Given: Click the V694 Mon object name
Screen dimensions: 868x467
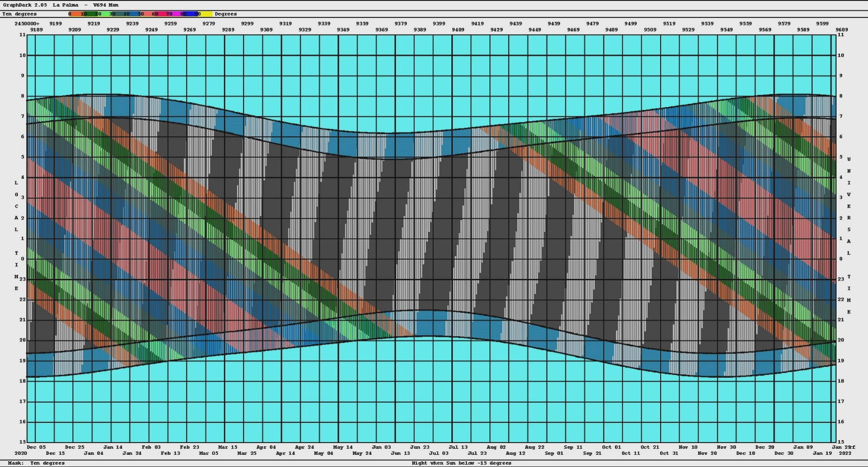Looking at the screenshot, I should 106,5.
